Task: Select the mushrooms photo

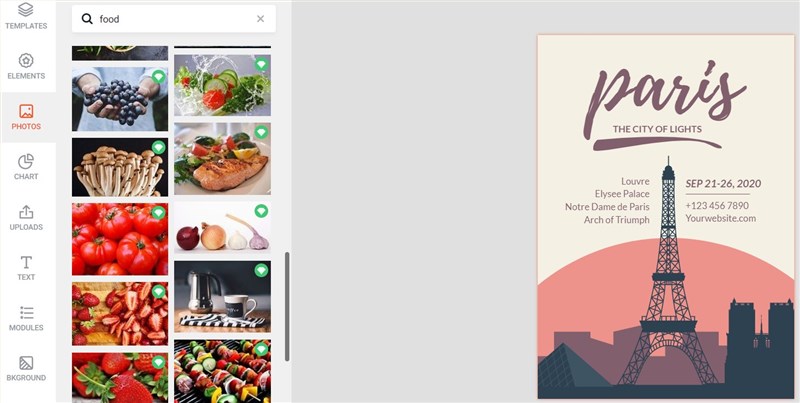Action: click(120, 167)
